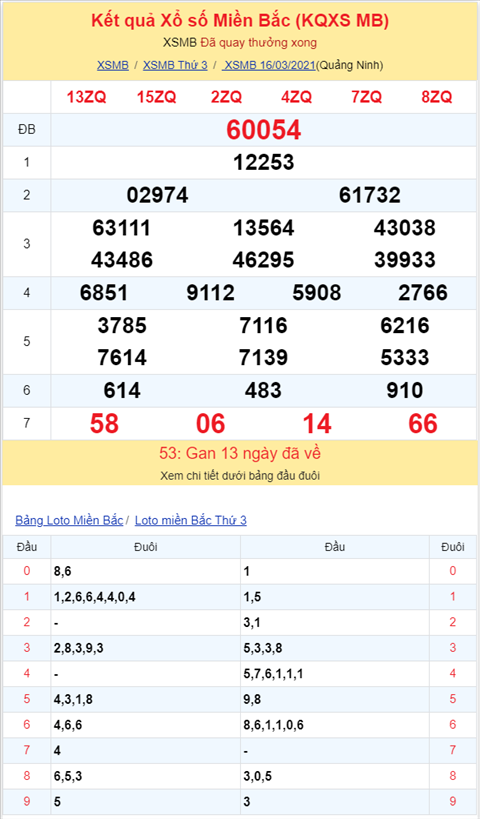Select fifth prize number 7116
Image resolution: width=480 pixels, height=819 pixels.
coord(264,325)
